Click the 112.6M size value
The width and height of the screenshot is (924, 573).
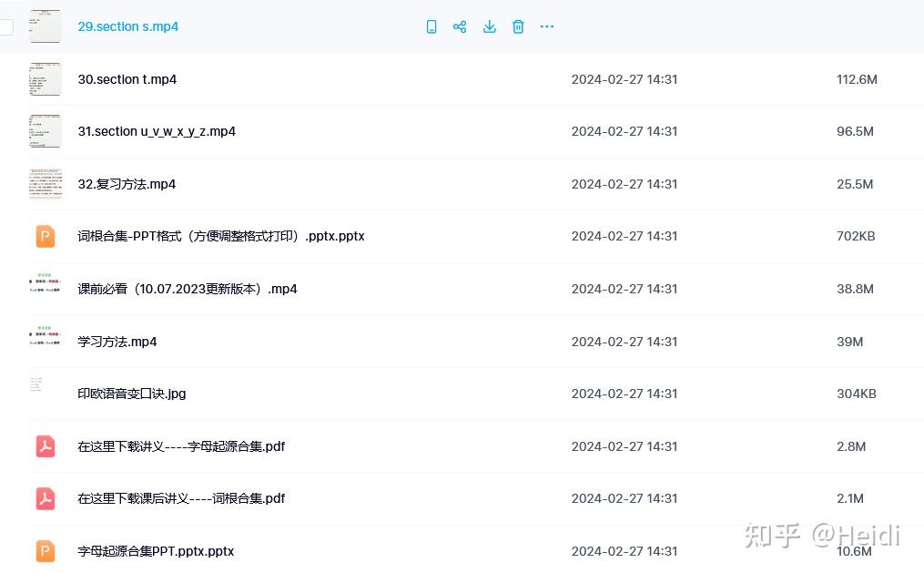tap(857, 79)
